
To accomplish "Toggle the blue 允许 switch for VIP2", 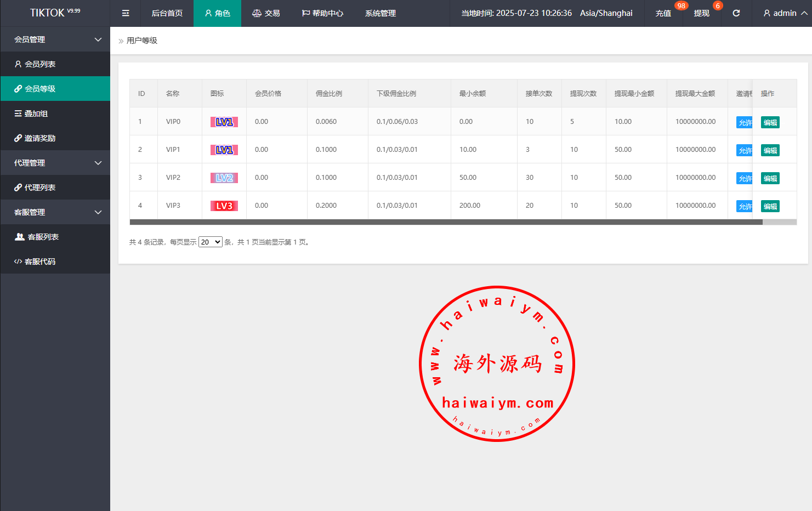I will point(744,178).
